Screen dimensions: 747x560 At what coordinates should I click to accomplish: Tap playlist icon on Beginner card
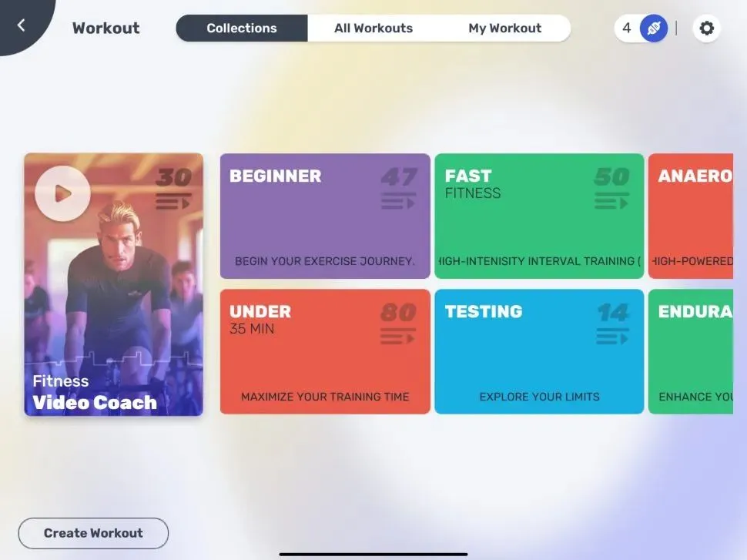tap(398, 203)
